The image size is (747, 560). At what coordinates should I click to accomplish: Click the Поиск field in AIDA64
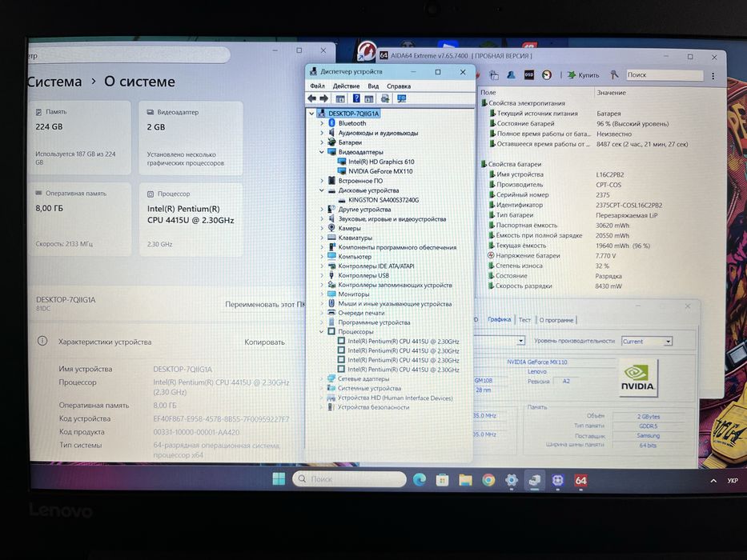664,74
